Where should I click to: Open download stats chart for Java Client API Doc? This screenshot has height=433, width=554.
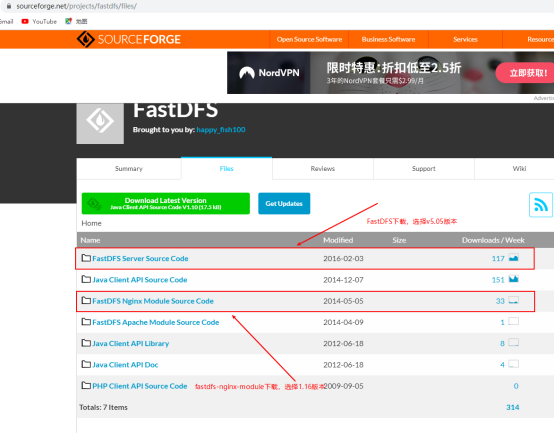513,364
